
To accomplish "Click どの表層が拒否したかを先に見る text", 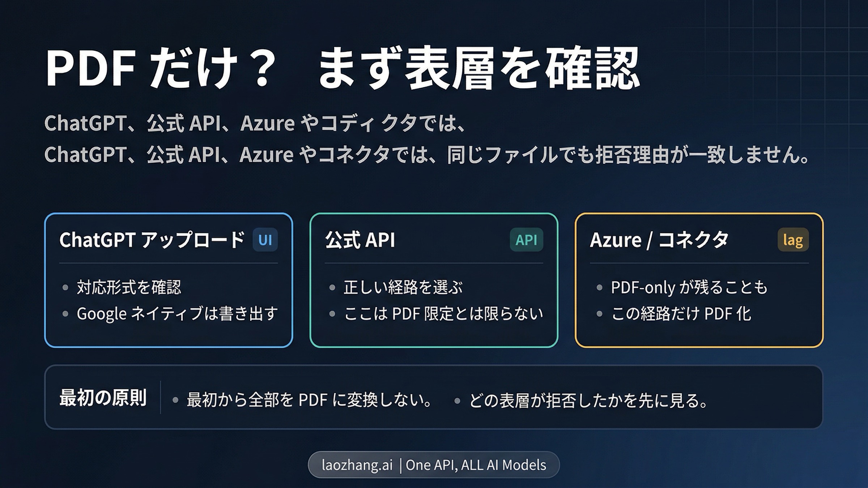I will [588, 400].
